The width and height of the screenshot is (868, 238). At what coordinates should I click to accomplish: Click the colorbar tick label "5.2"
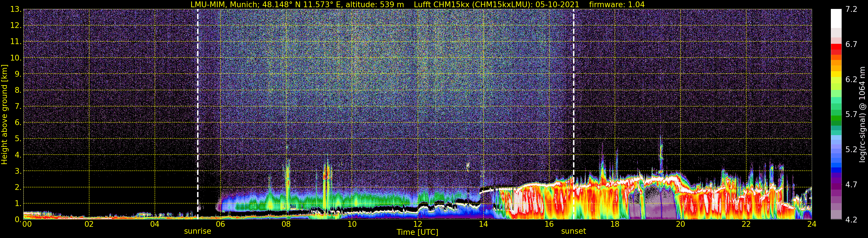851,149
